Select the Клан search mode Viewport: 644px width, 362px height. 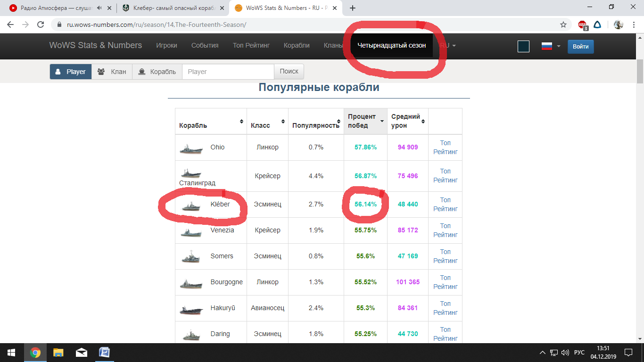click(x=112, y=72)
